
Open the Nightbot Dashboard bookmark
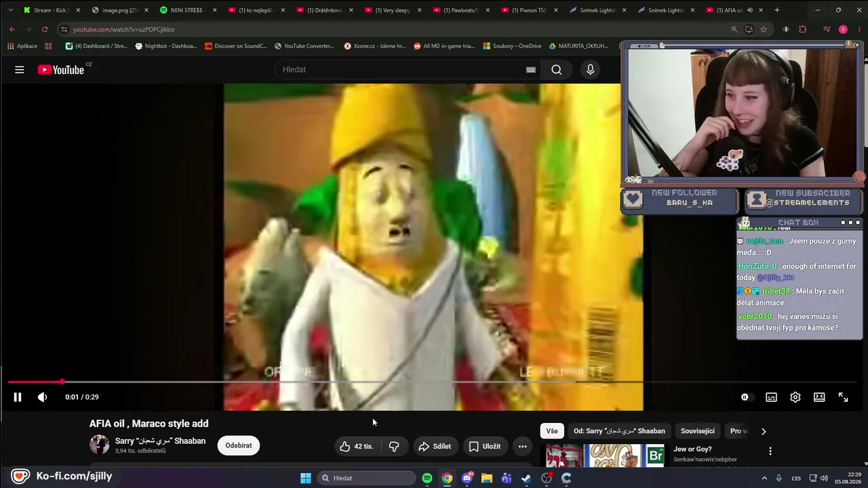pyautogui.click(x=165, y=46)
